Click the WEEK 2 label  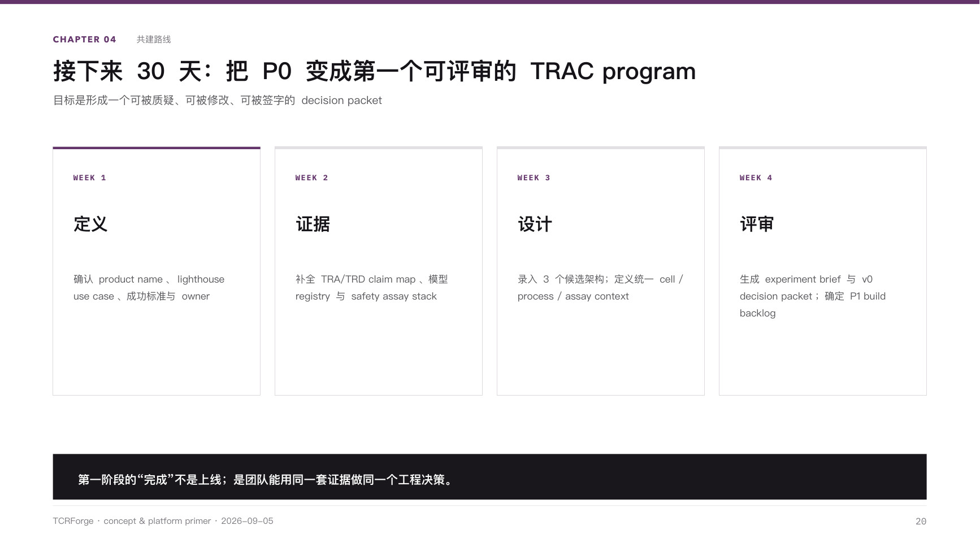(x=312, y=178)
